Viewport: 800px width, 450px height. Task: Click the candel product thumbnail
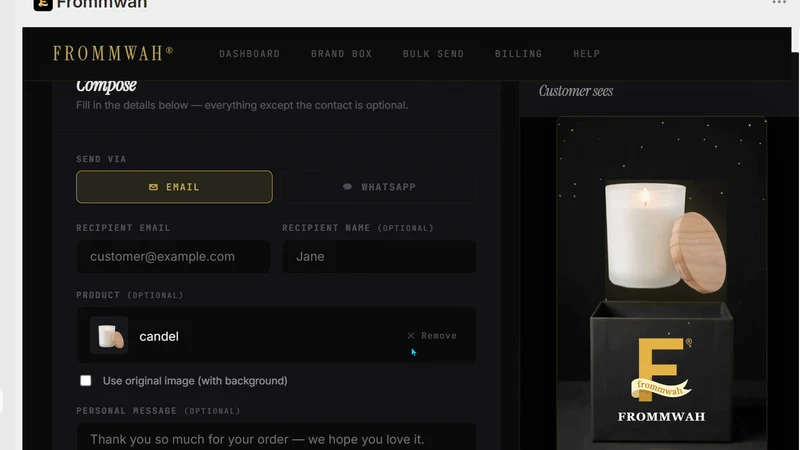coord(109,335)
